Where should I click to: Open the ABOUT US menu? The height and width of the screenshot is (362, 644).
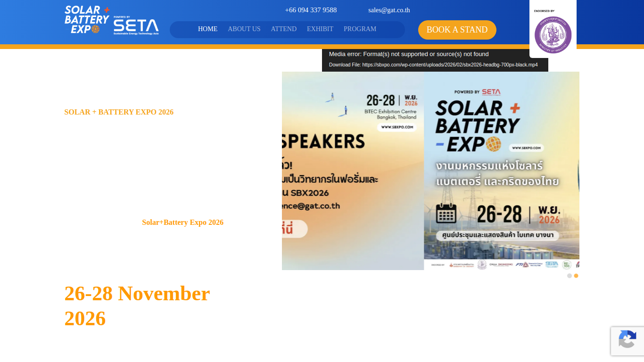244,29
